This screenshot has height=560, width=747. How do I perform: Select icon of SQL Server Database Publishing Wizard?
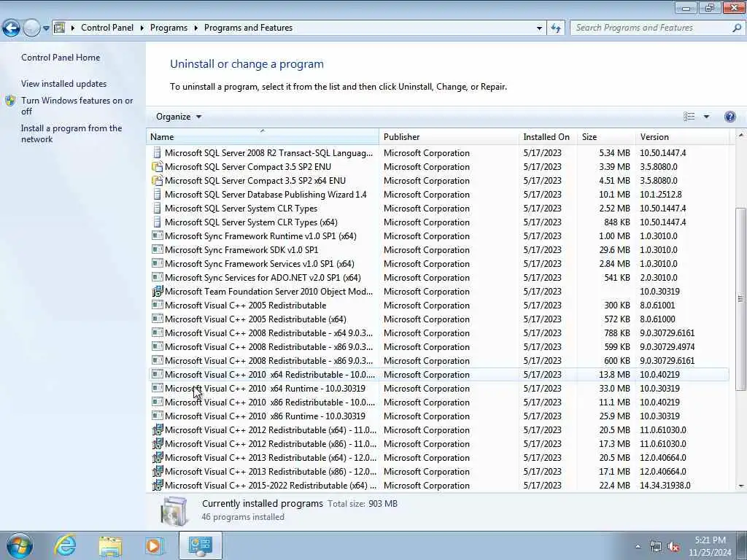[x=158, y=194]
